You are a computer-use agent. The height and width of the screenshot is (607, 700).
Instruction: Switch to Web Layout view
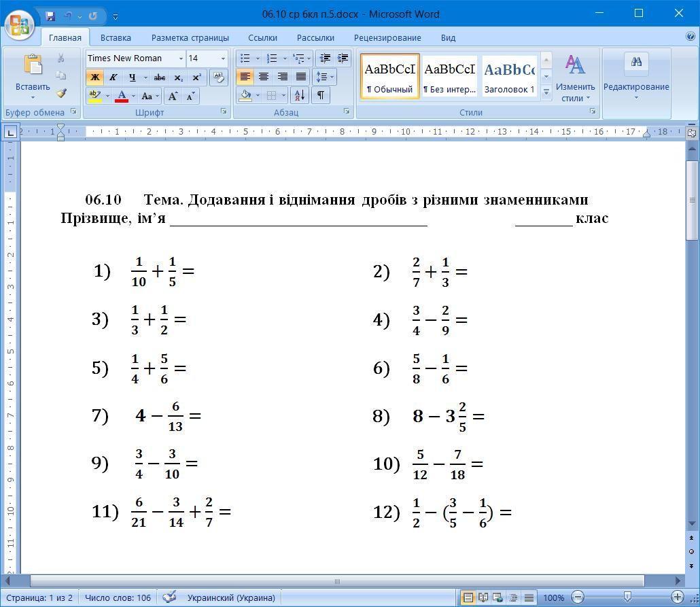(x=497, y=597)
